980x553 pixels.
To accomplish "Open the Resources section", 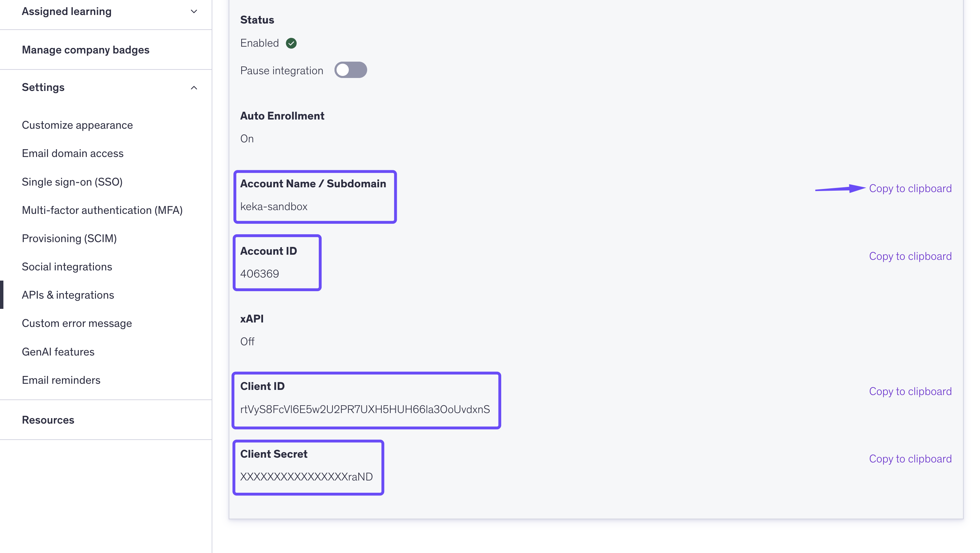I will click(48, 420).
